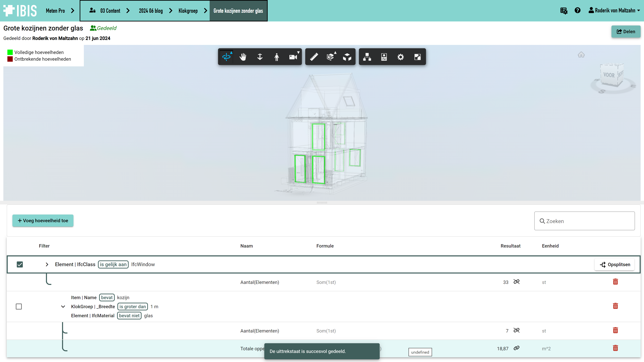Click the link icon next to 18,87
Image resolution: width=644 pixels, height=362 pixels.
pyautogui.click(x=517, y=348)
